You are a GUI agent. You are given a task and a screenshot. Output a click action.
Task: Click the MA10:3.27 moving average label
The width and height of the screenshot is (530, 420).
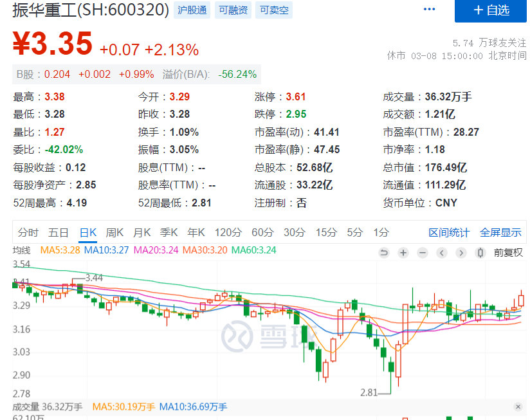tap(106, 250)
